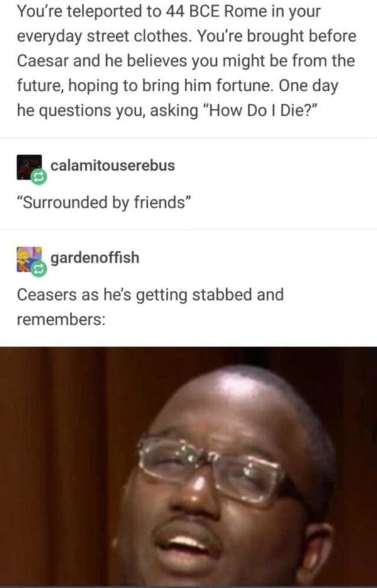Click the man's open mouth in image
The image size is (377, 588).
[x=187, y=543]
